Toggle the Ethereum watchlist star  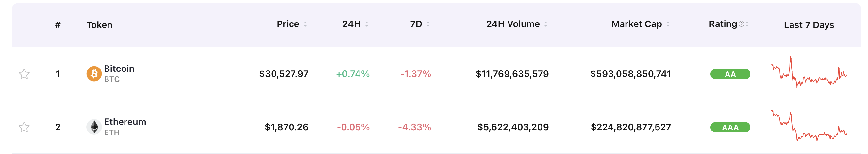click(x=24, y=127)
